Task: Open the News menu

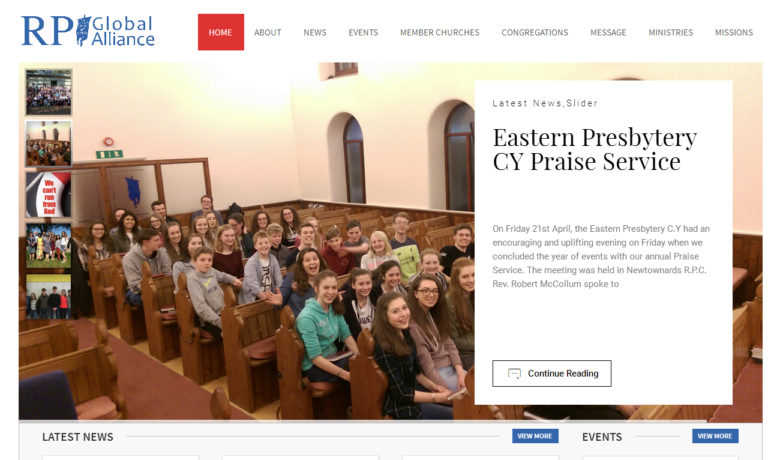Action: click(x=314, y=32)
